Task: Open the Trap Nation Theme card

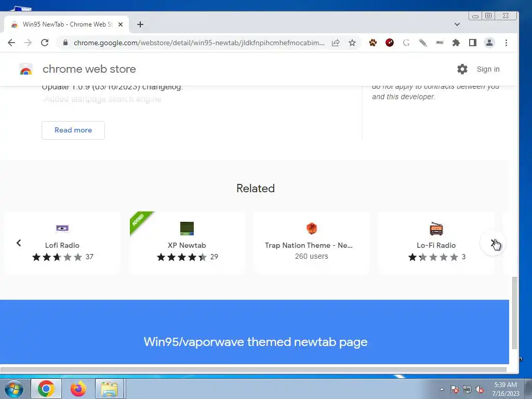Action: click(312, 242)
